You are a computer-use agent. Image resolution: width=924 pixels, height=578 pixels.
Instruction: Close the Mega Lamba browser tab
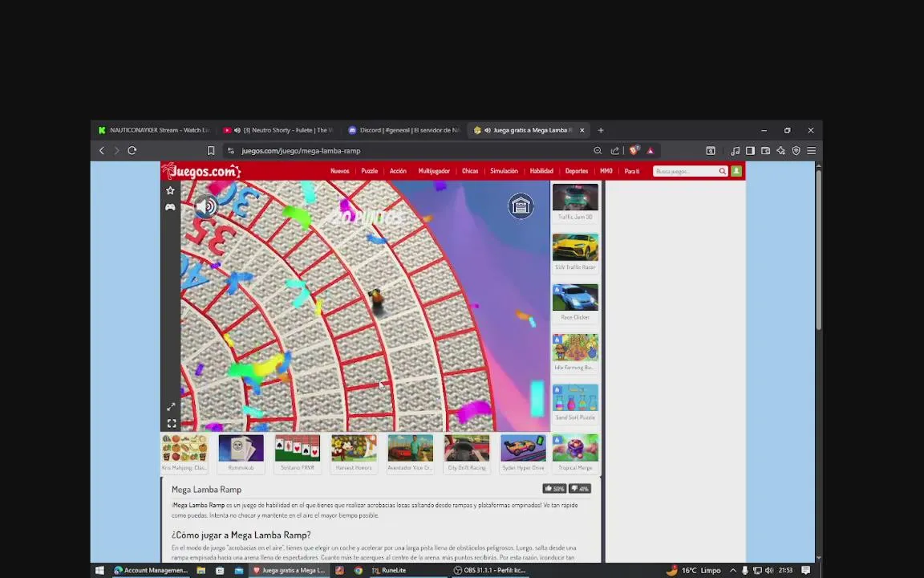click(x=582, y=130)
